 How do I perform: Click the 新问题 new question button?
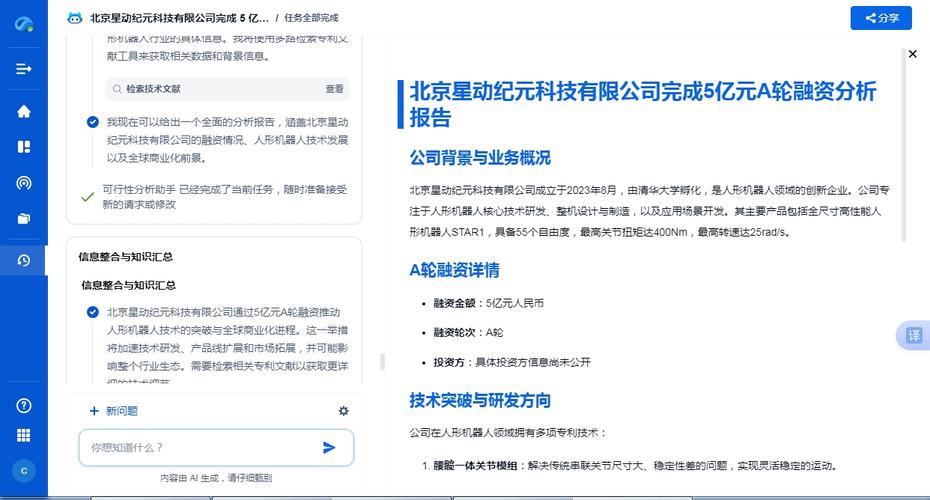tap(113, 410)
